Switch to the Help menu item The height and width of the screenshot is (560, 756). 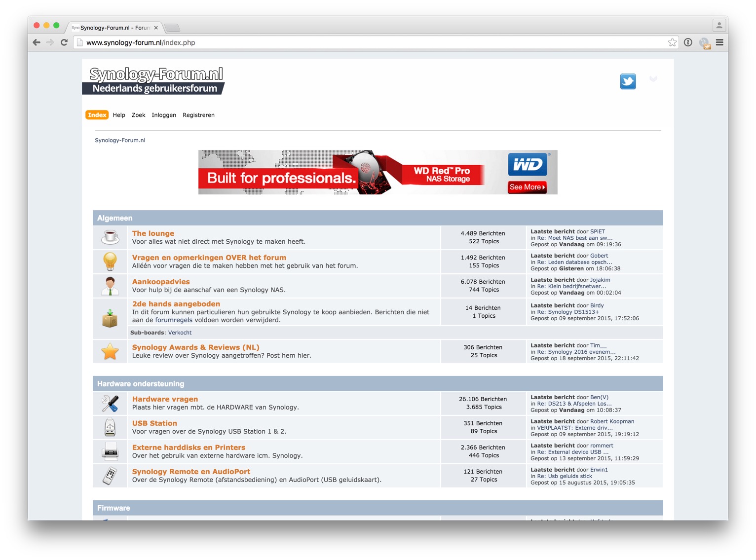point(118,115)
